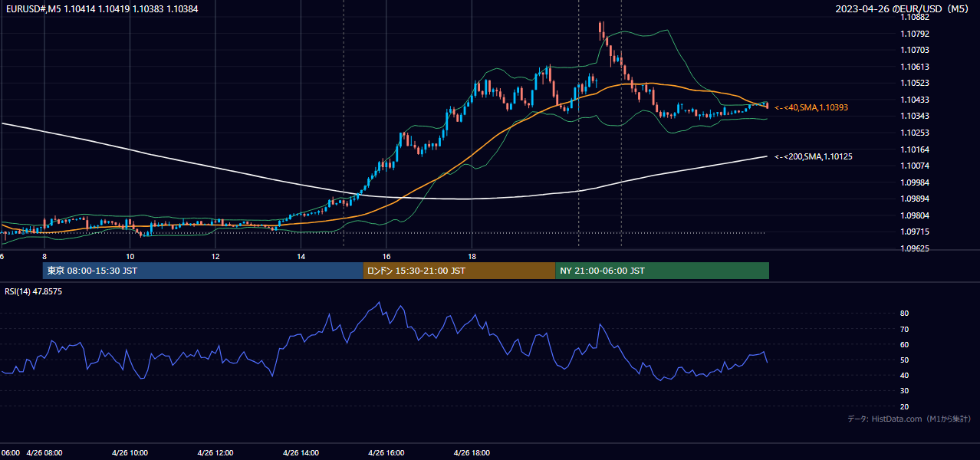Image resolution: width=980 pixels, height=460 pixels.
Task: Click the 1.10253 price axis label
Action: pos(914,133)
